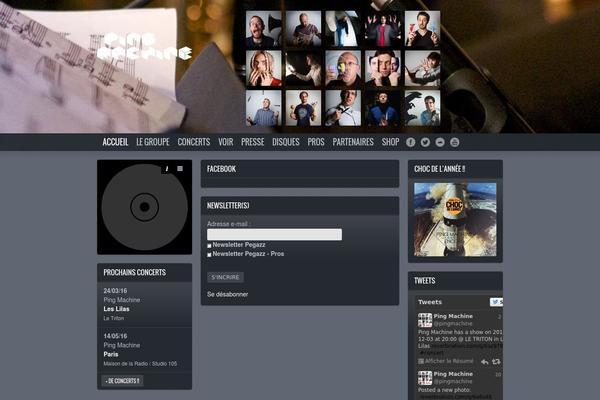The width and height of the screenshot is (600, 400).
Task: Open the Choc de l'année album cover image
Action: [x=455, y=220]
